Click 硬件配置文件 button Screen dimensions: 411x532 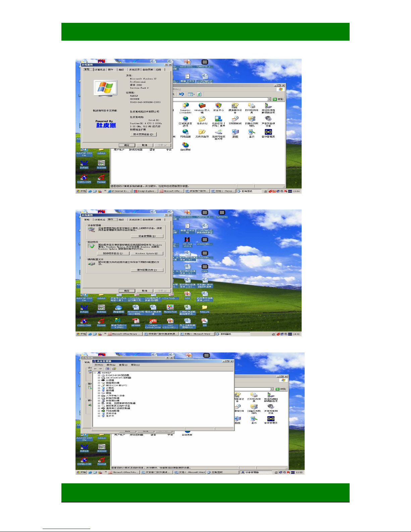click(147, 270)
